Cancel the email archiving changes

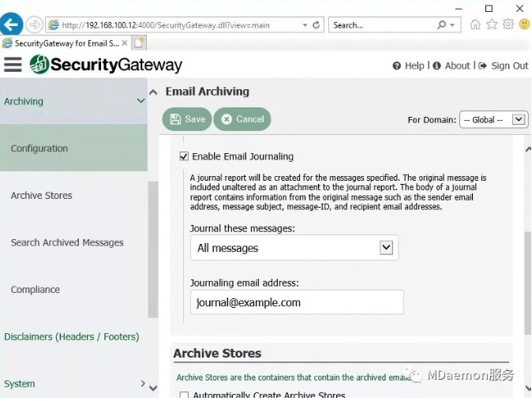(242, 119)
